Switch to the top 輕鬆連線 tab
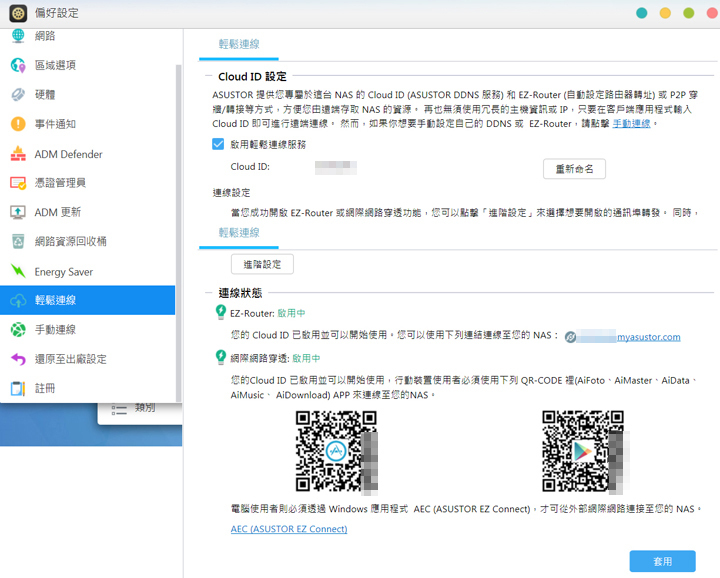720x578 pixels. 239,44
